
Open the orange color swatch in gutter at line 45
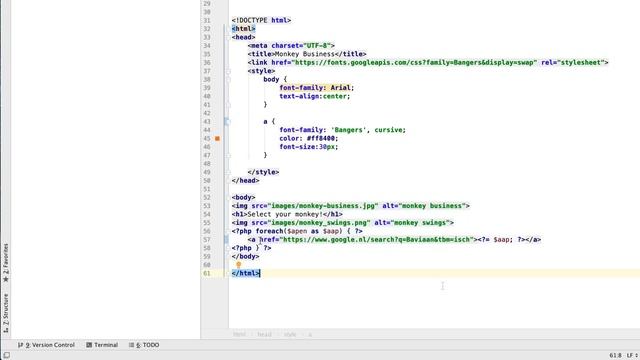click(x=218, y=138)
